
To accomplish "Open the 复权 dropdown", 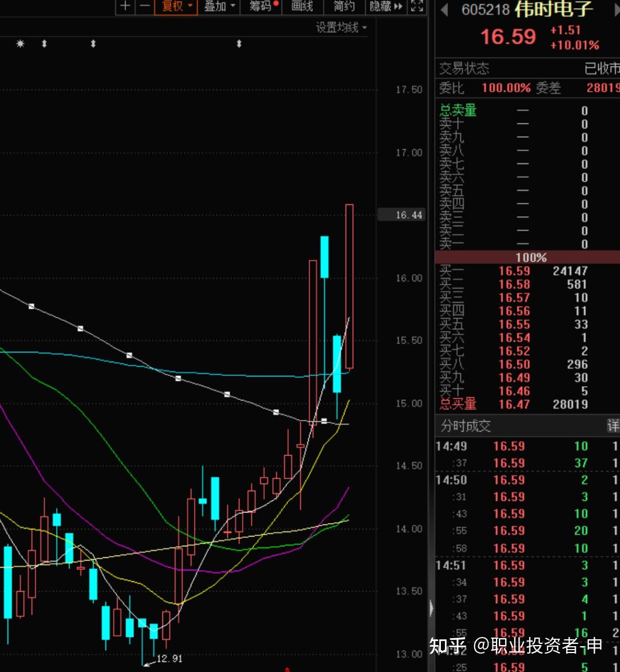I will (176, 6).
